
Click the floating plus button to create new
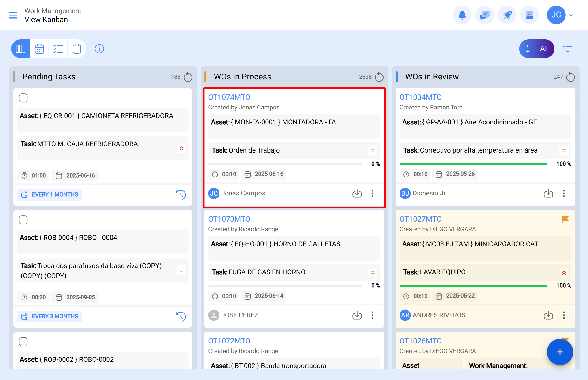click(x=560, y=352)
